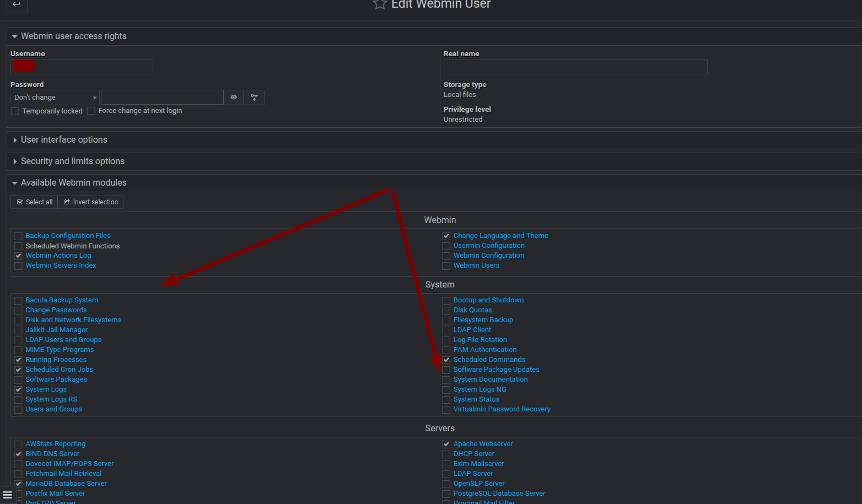Open the PostgreSQL Database Server link
This screenshot has height=504, width=862.
pos(499,494)
